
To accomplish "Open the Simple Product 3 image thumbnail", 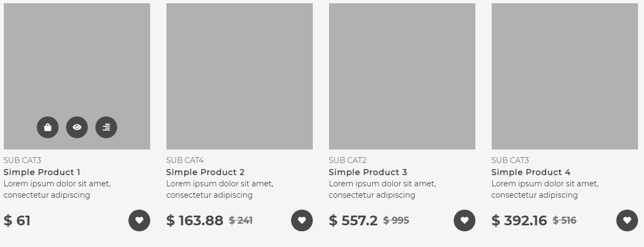I will (402, 76).
